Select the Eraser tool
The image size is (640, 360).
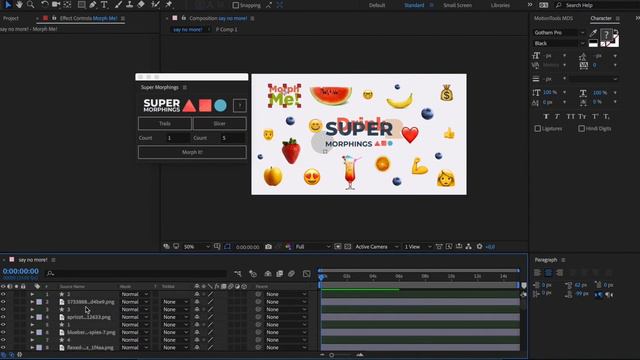(141, 4)
